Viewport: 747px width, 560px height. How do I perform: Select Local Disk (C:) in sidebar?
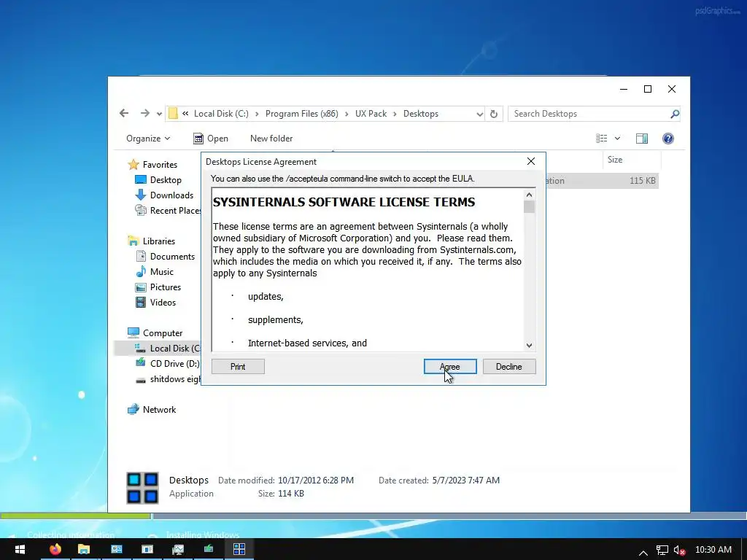[x=158, y=348]
